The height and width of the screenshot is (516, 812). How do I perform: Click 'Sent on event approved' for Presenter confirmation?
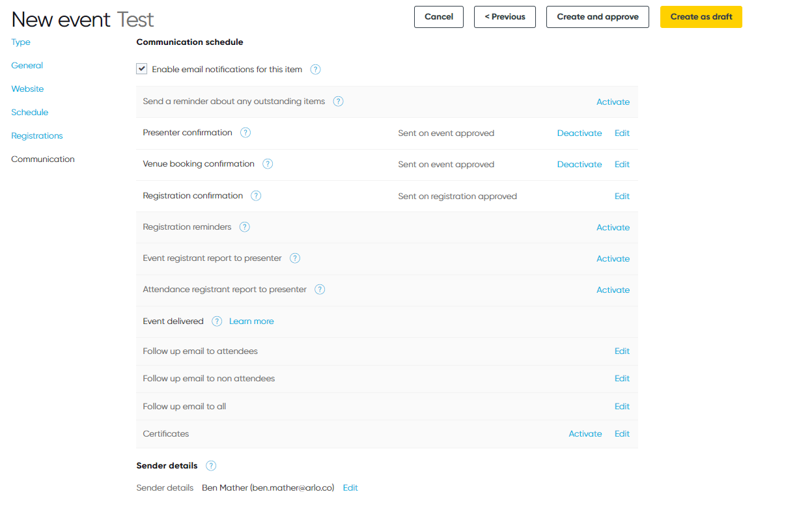point(446,133)
